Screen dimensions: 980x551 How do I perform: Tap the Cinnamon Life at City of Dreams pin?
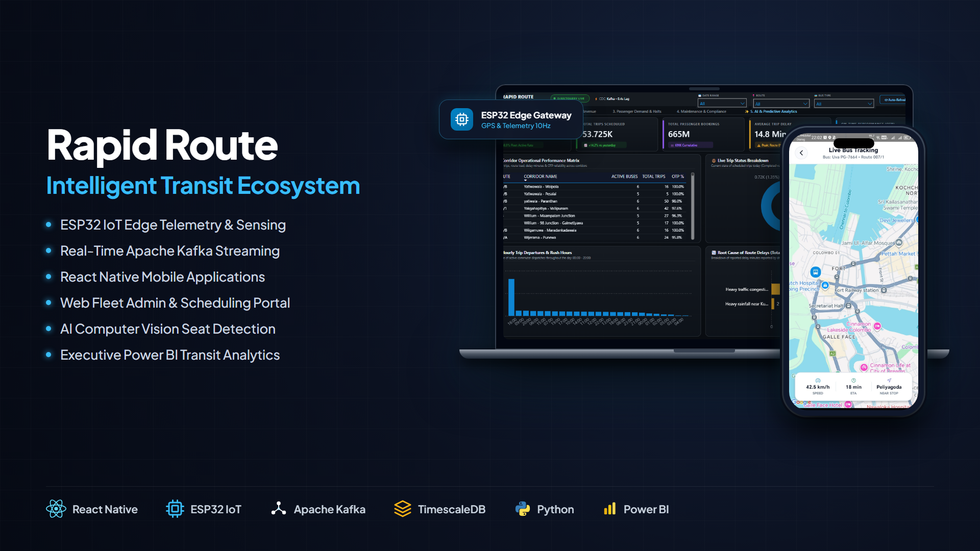coord(864,367)
